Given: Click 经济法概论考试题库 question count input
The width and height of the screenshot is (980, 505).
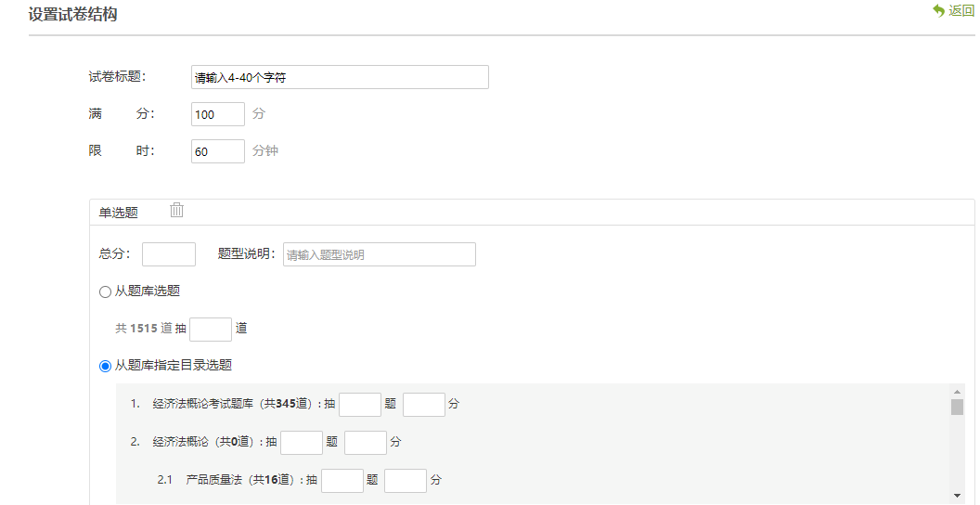Looking at the screenshot, I should [x=360, y=405].
